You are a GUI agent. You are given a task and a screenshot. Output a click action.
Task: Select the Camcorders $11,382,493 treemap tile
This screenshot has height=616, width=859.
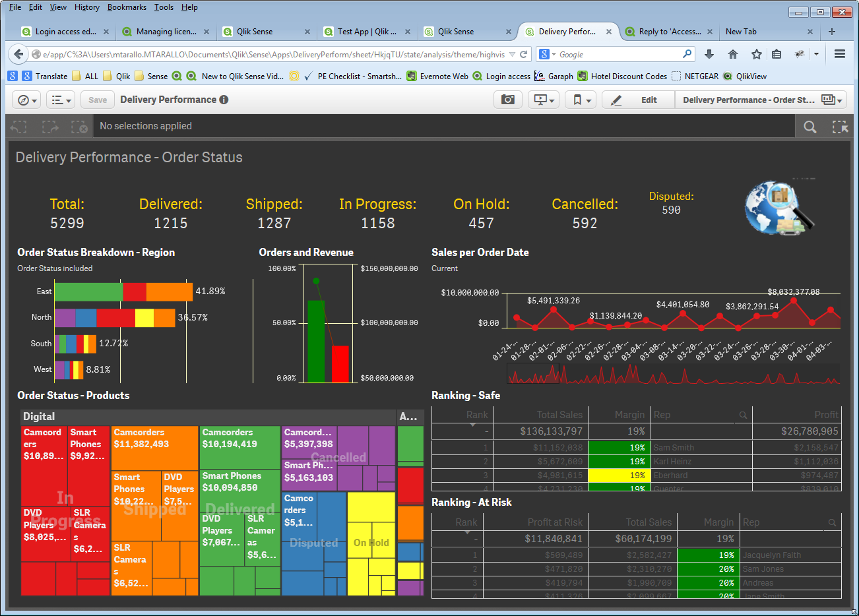(154, 448)
